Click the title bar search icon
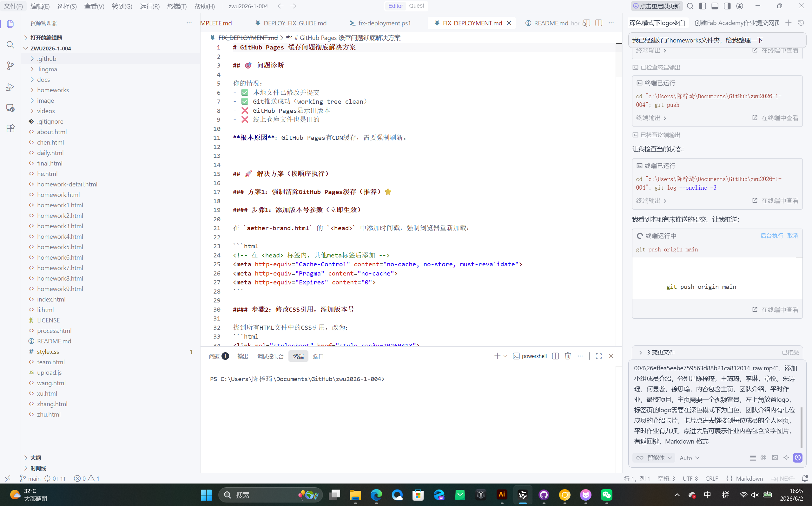 tap(690, 6)
